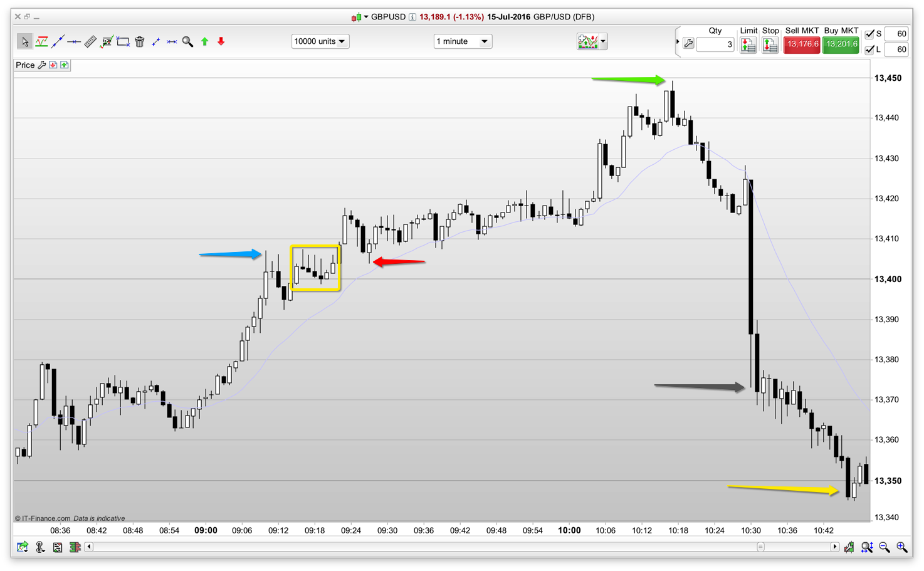Click the Limit order button
The width and height of the screenshot is (924, 571).
pyautogui.click(x=748, y=45)
